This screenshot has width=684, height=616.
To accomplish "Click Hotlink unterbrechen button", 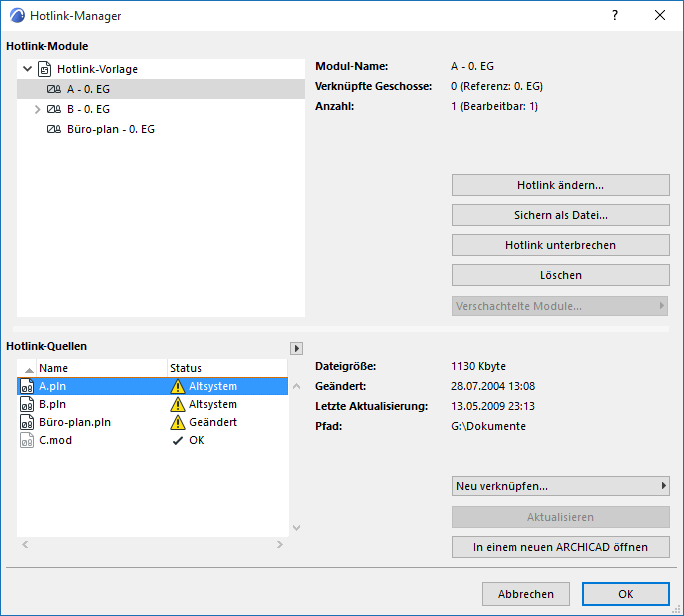I will click(561, 245).
